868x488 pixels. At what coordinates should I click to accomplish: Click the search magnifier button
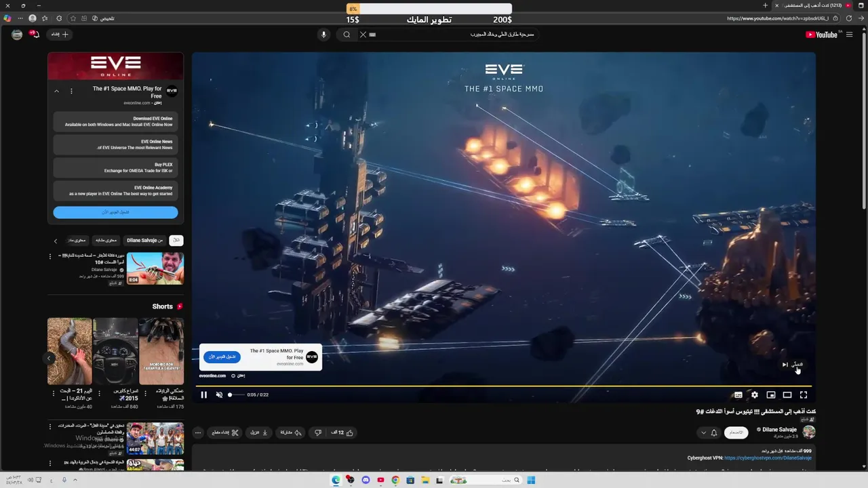point(347,35)
